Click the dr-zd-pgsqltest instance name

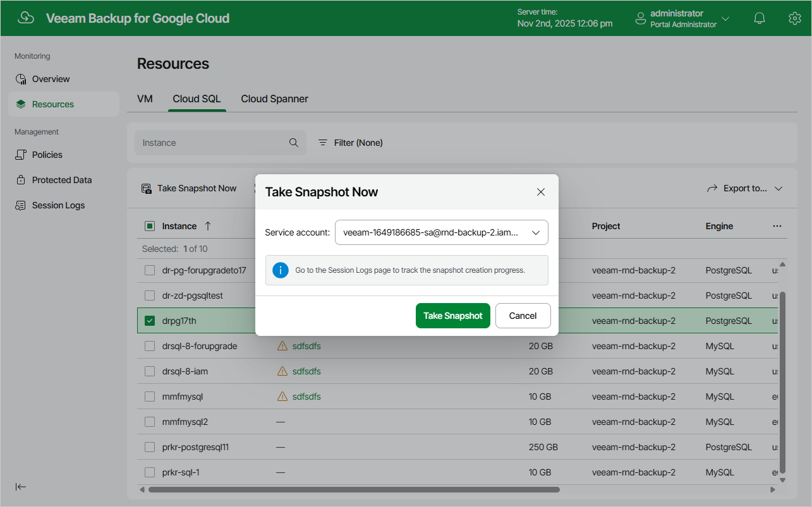193,295
